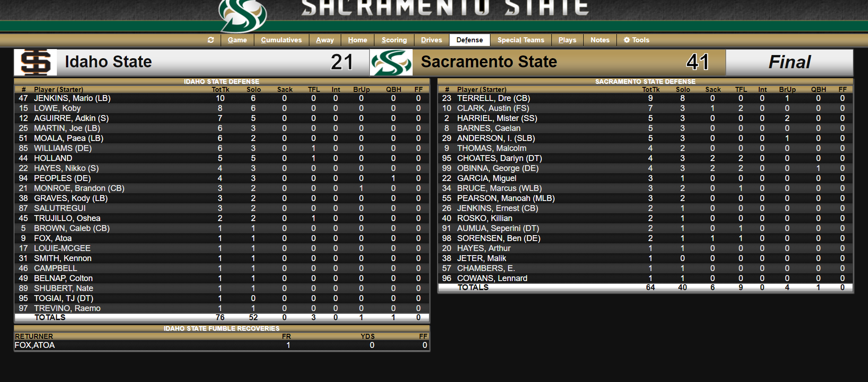Click the Sacramento State header logo
The height and width of the screenshot is (382, 868).
(242, 15)
